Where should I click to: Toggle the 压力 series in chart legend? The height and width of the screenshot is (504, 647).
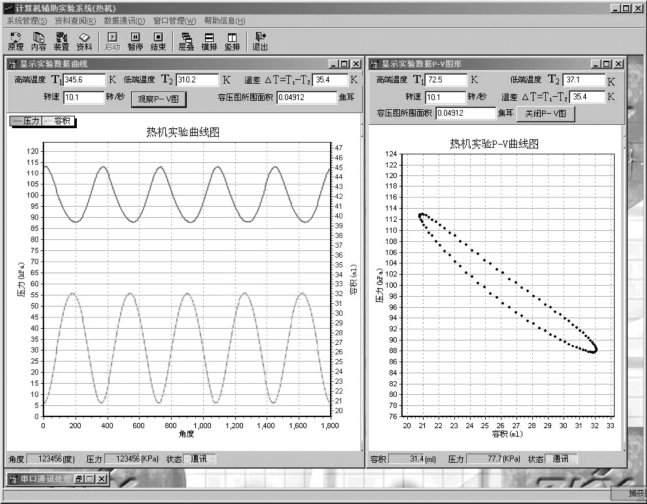25,120
